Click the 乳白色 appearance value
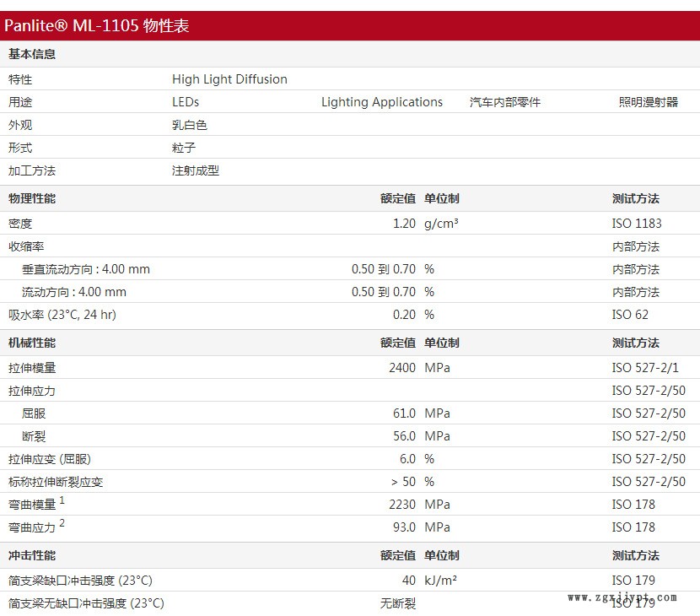700x616 pixels. click(x=190, y=125)
